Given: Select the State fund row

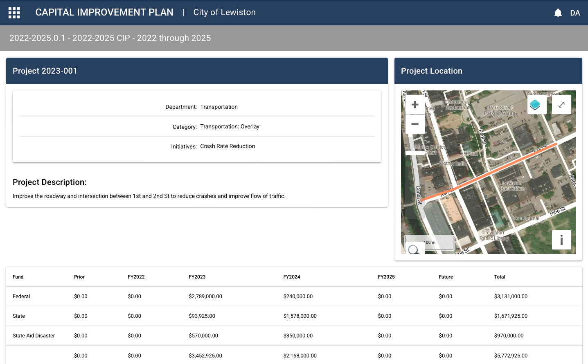Looking at the screenshot, I should 19,316.
